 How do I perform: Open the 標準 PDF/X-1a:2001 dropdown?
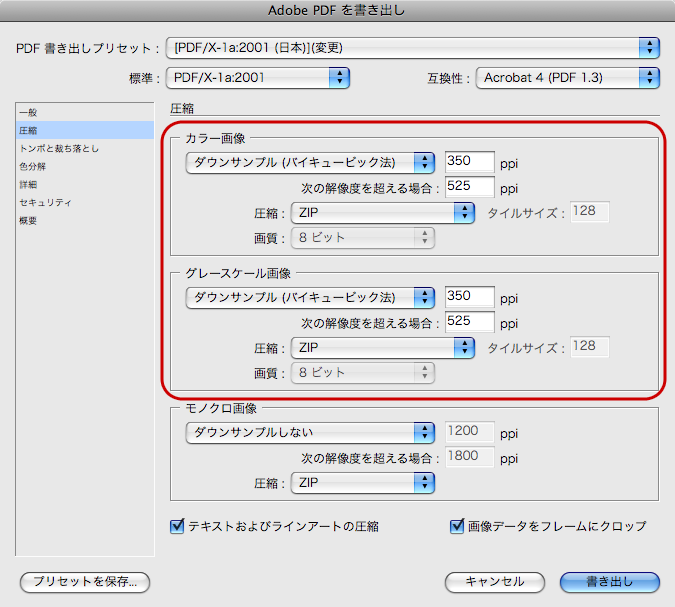257,78
